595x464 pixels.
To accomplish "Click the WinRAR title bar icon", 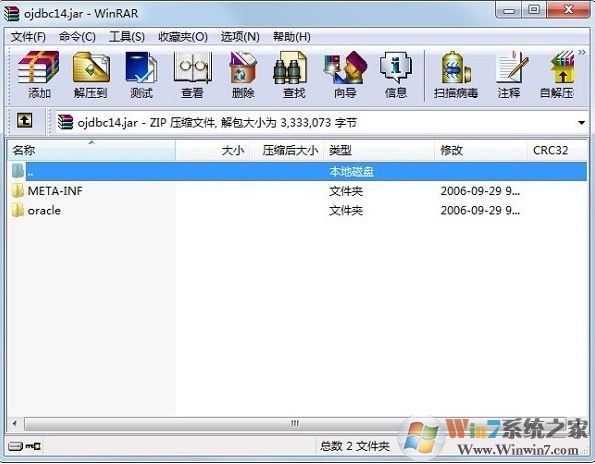I will click(x=12, y=13).
